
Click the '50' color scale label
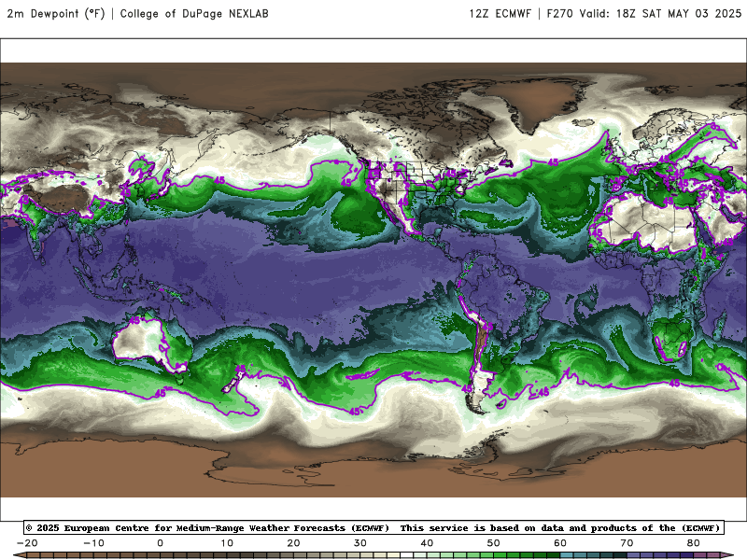pyautogui.click(x=494, y=543)
